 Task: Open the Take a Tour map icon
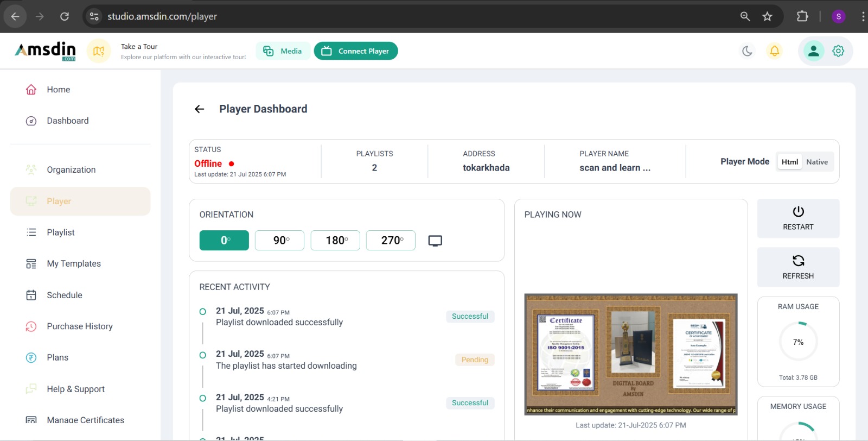[x=99, y=51]
